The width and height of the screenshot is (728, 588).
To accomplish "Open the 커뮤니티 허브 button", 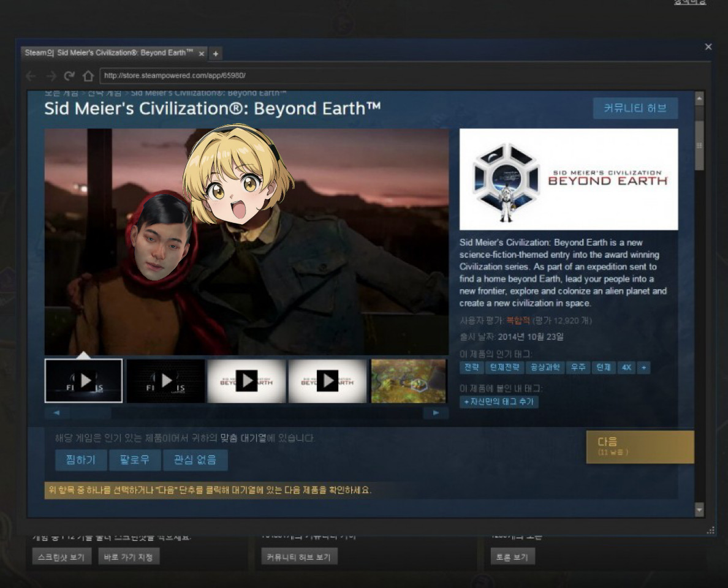I will pos(635,108).
